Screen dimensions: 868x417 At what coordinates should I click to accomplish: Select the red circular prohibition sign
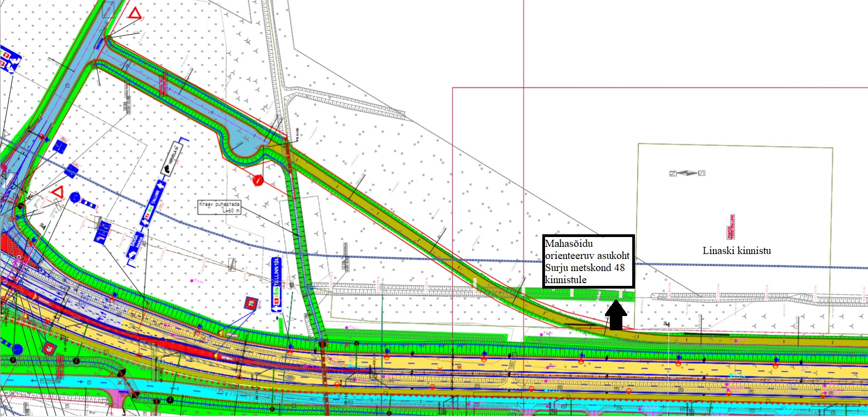[259, 180]
